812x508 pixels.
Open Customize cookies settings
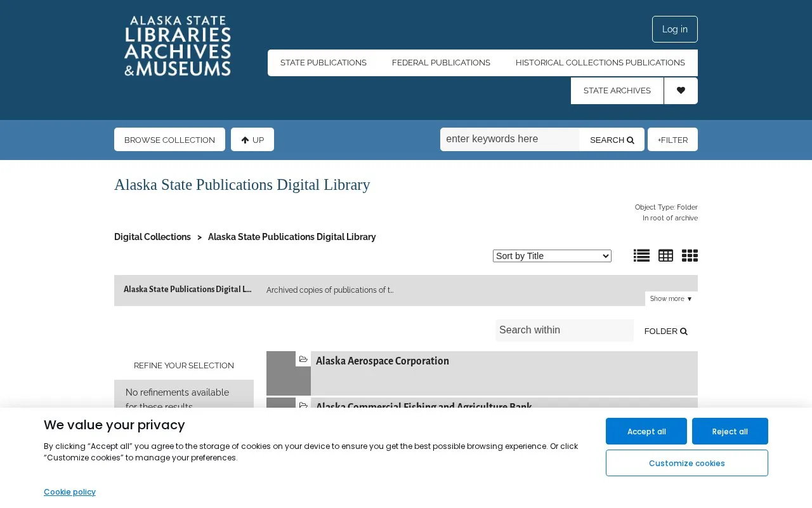(x=687, y=463)
